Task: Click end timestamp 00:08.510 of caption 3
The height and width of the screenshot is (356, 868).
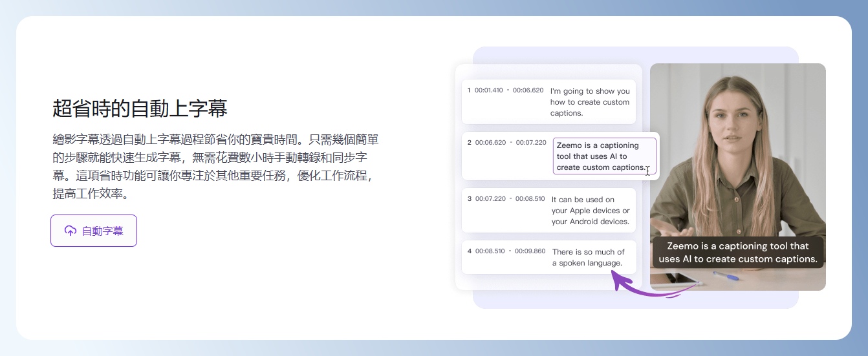Action: click(530, 199)
